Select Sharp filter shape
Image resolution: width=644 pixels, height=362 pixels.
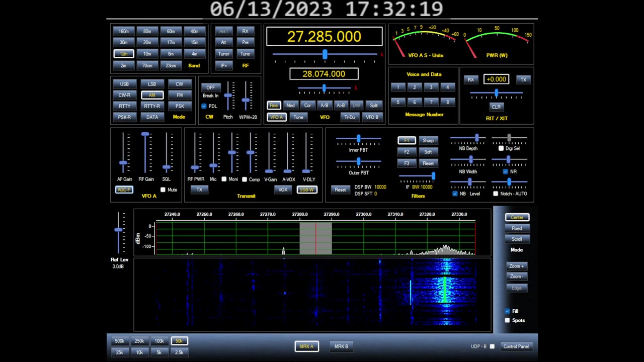(428, 140)
